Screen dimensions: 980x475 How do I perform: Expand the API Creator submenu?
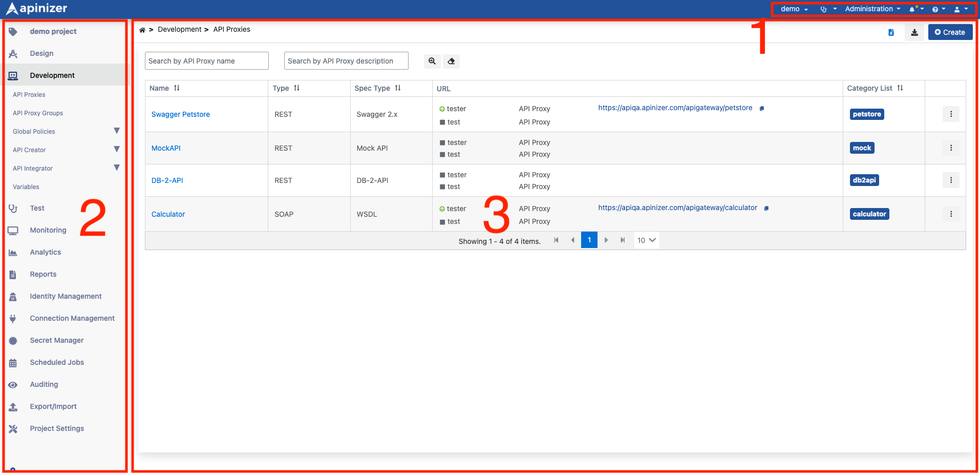pos(117,150)
